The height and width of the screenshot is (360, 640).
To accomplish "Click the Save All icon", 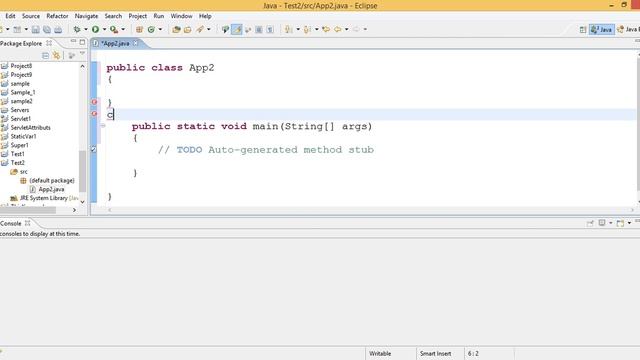I will [x=47, y=29].
